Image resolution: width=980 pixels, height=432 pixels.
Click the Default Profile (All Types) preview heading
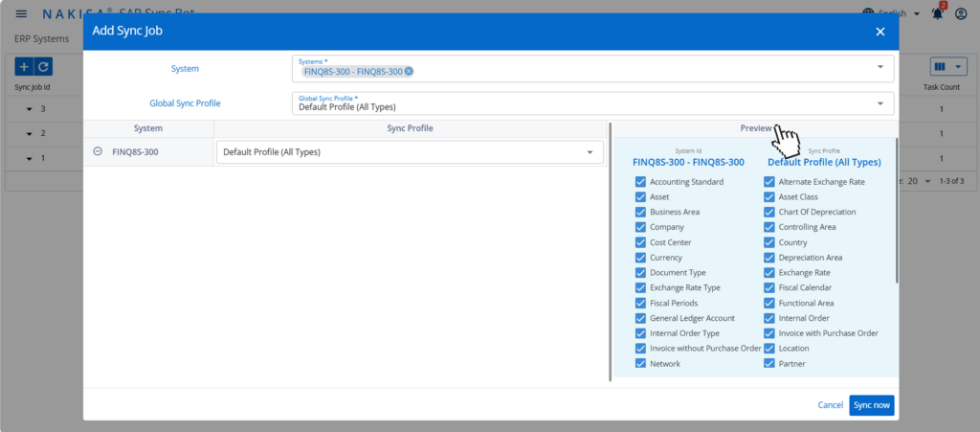pyautogui.click(x=824, y=162)
